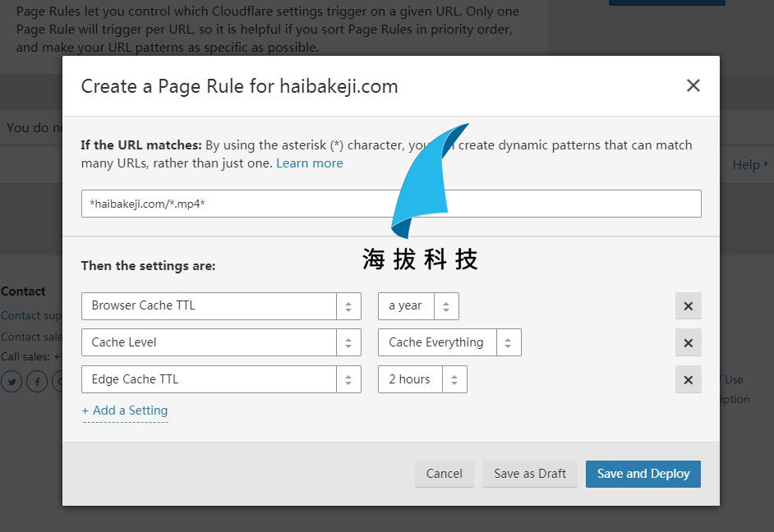
Task: Change the '2 hours' value dropdown
Action: tap(422, 379)
